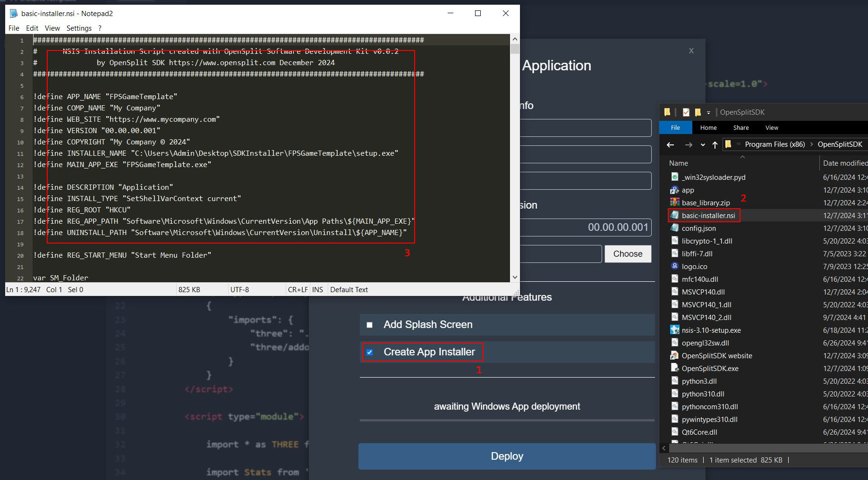Click the Explorer quick access new folder icon
The width and height of the screenshot is (868, 480).
tap(698, 112)
